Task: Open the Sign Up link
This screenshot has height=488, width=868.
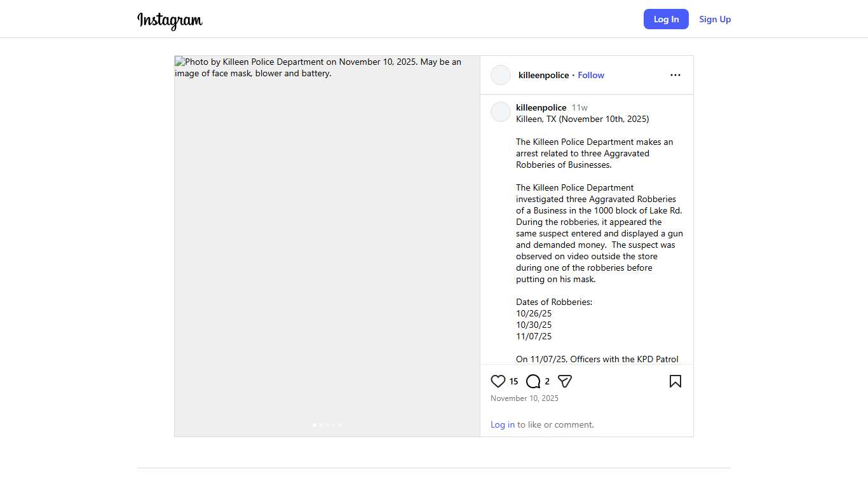Action: tap(715, 19)
